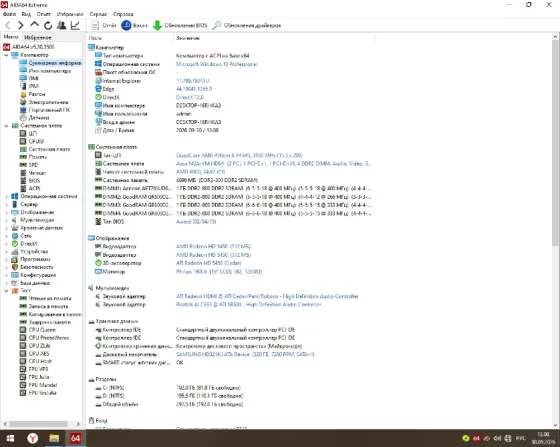Open the Windows Start button
Viewport: 560px width, 447px height.
point(10,438)
